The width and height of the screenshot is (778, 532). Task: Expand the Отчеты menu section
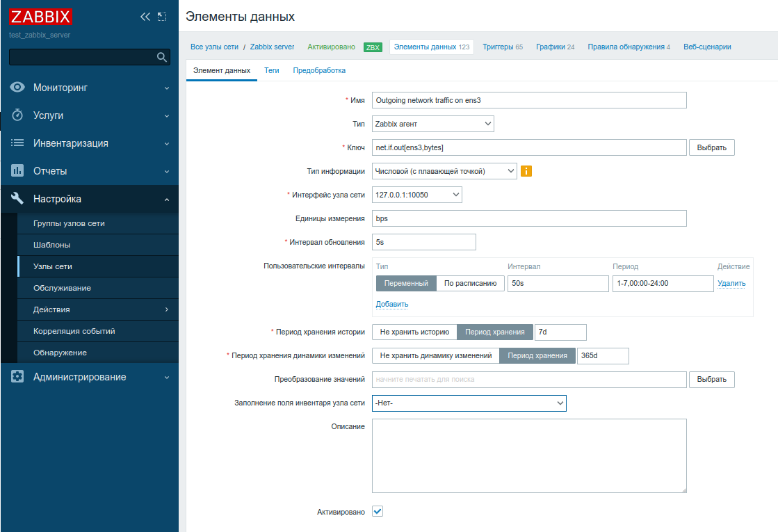[x=89, y=170]
